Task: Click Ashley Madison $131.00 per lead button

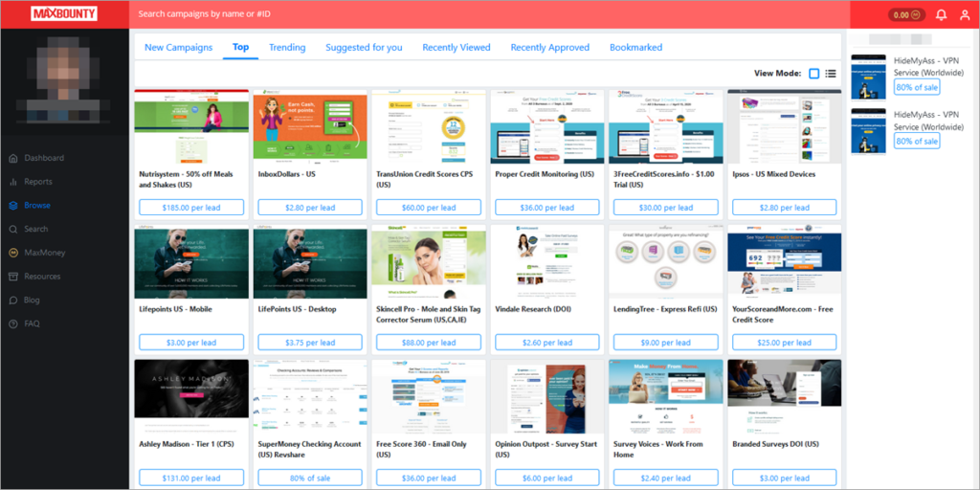Action: click(x=189, y=479)
